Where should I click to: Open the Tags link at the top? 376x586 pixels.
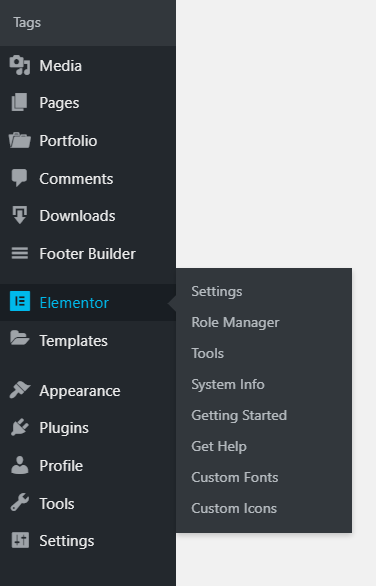coord(27,23)
